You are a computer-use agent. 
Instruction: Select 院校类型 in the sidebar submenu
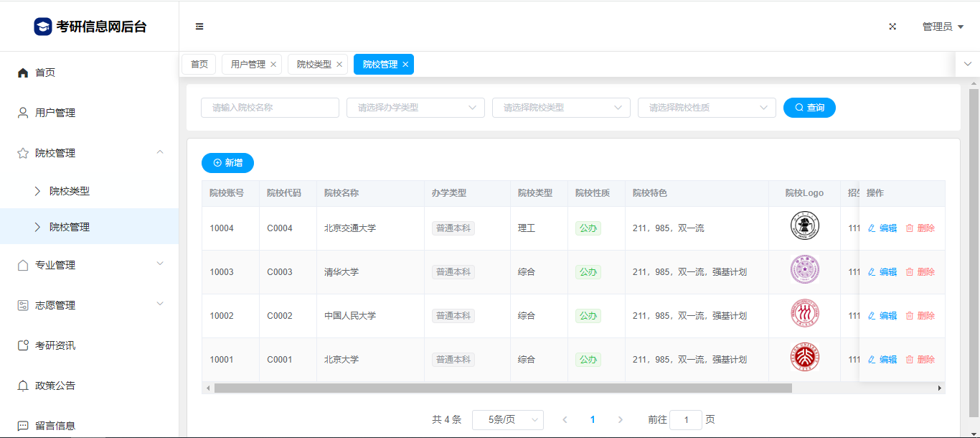[70, 191]
